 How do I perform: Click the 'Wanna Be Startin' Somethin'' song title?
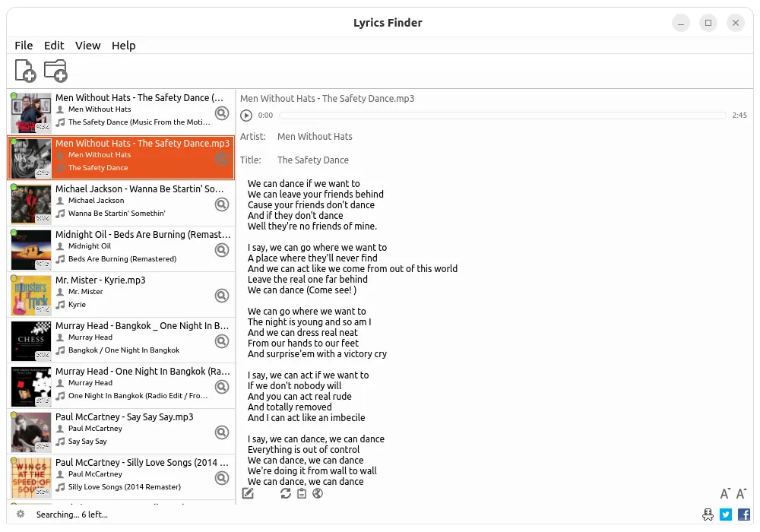[117, 214]
